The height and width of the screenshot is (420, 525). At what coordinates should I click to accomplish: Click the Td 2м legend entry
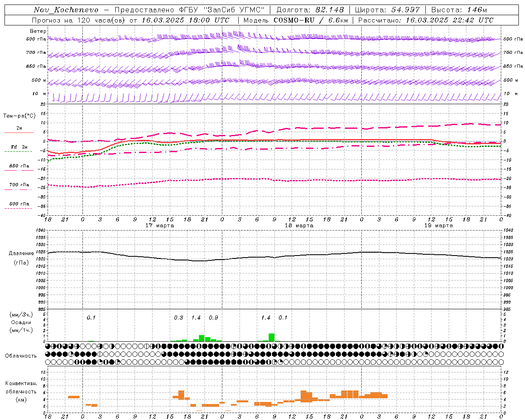(x=19, y=147)
